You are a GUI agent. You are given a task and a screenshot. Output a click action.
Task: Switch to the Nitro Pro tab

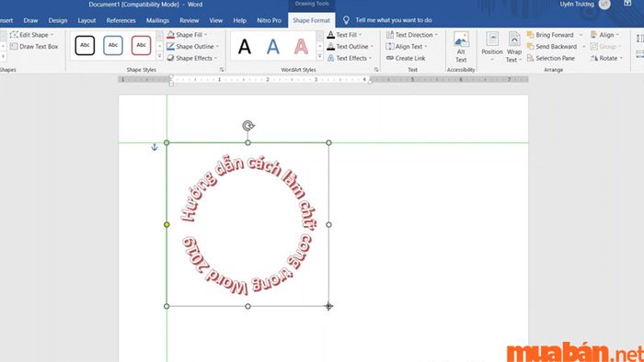[270, 20]
